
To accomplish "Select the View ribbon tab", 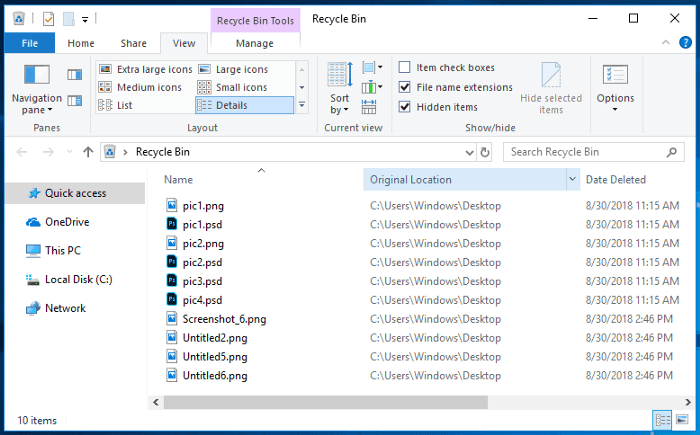I will [x=184, y=43].
